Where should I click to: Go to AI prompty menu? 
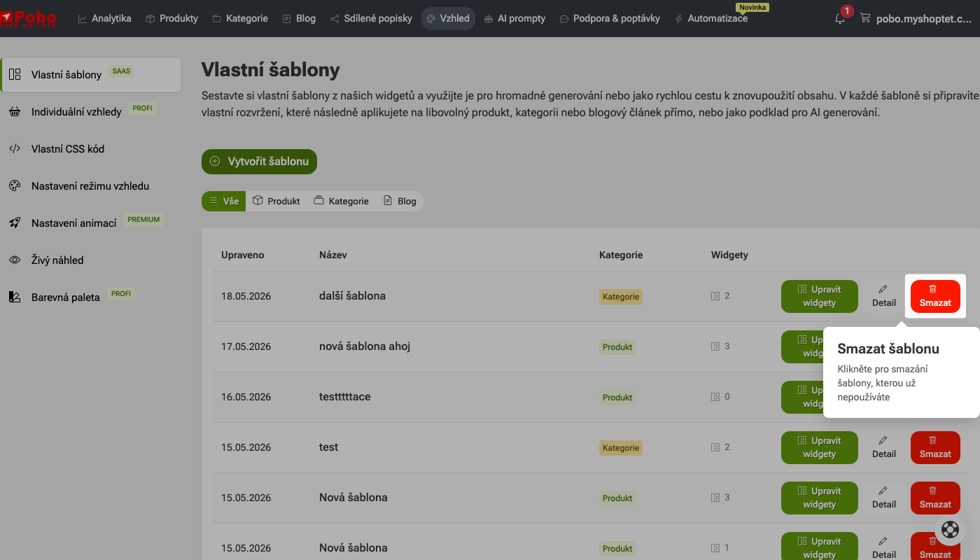514,19
